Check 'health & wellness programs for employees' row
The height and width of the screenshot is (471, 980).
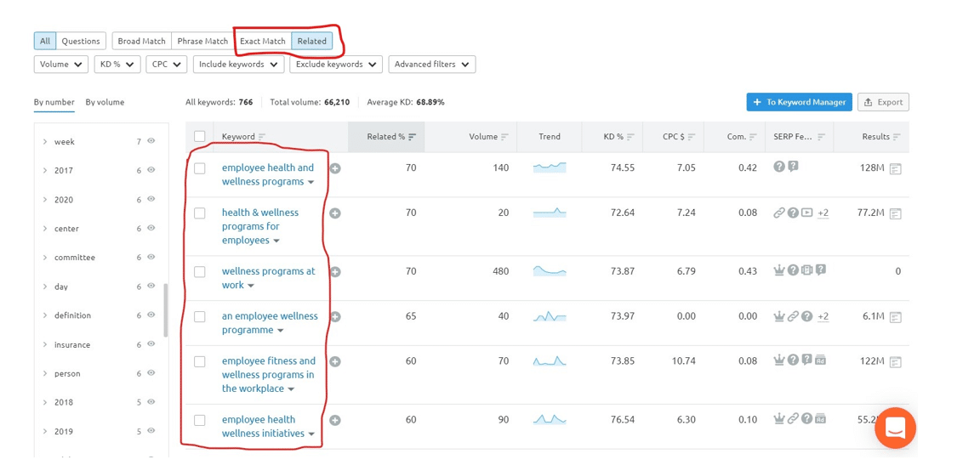(199, 213)
